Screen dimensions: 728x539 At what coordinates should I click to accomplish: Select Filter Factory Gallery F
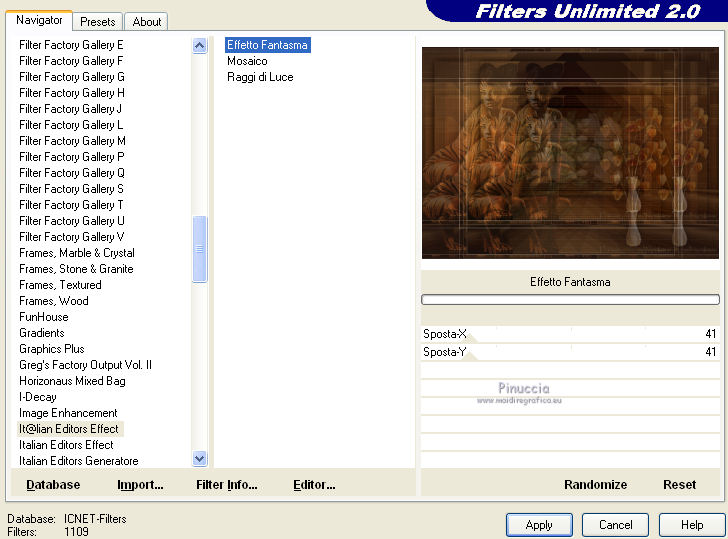(x=71, y=61)
